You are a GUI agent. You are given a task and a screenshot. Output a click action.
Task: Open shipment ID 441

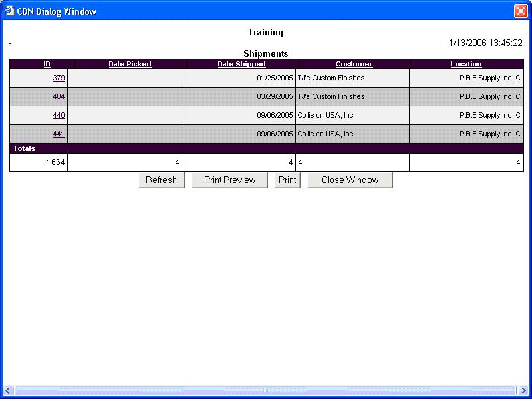click(59, 134)
